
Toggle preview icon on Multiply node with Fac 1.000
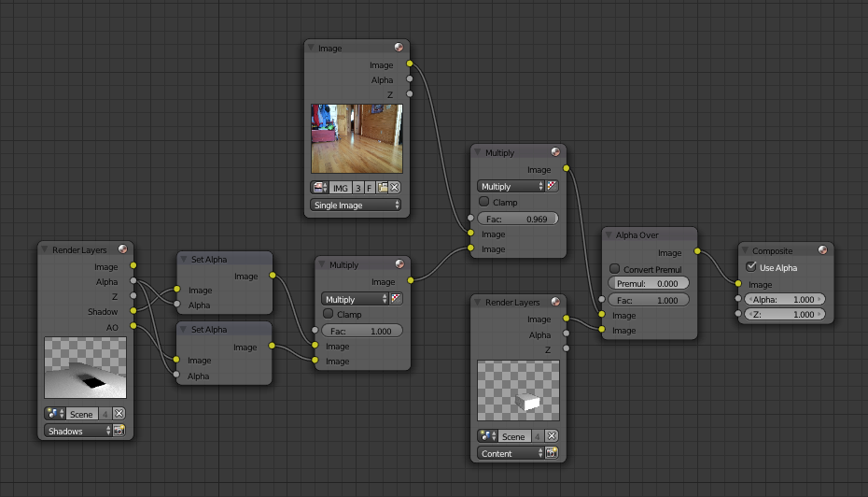tap(399, 264)
